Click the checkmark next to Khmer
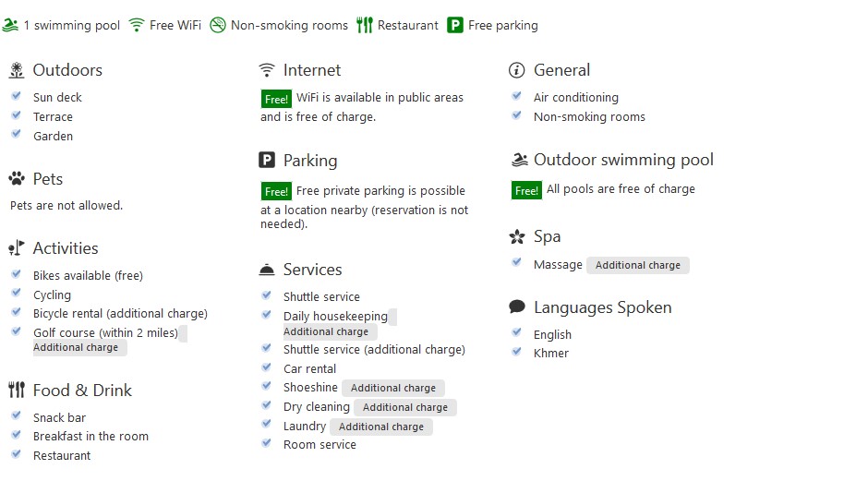868x493 pixels. 517,352
